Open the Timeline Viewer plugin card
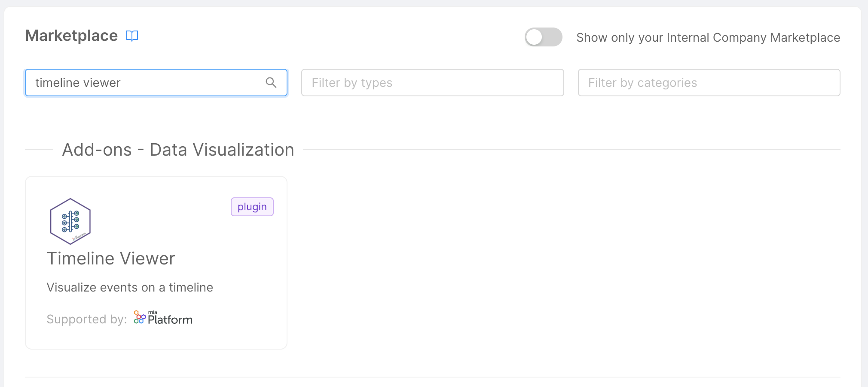This screenshot has width=868, height=387. tap(156, 261)
